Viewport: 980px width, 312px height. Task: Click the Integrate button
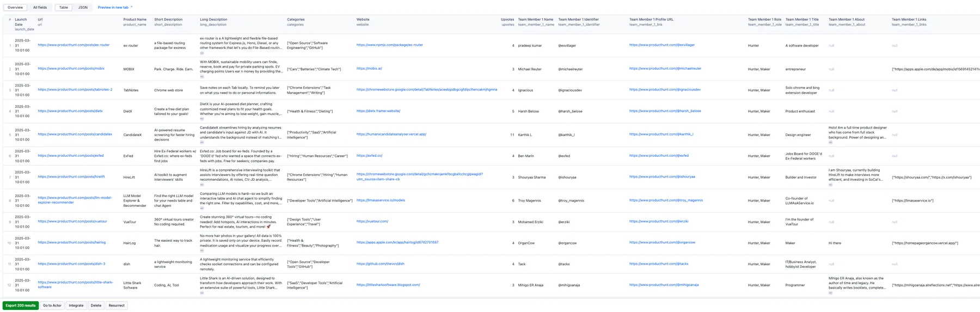[76, 305]
